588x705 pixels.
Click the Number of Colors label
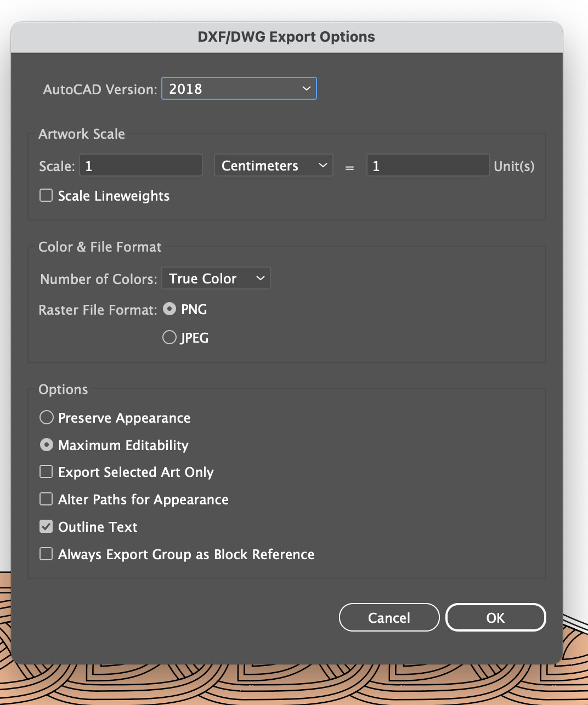[99, 279]
